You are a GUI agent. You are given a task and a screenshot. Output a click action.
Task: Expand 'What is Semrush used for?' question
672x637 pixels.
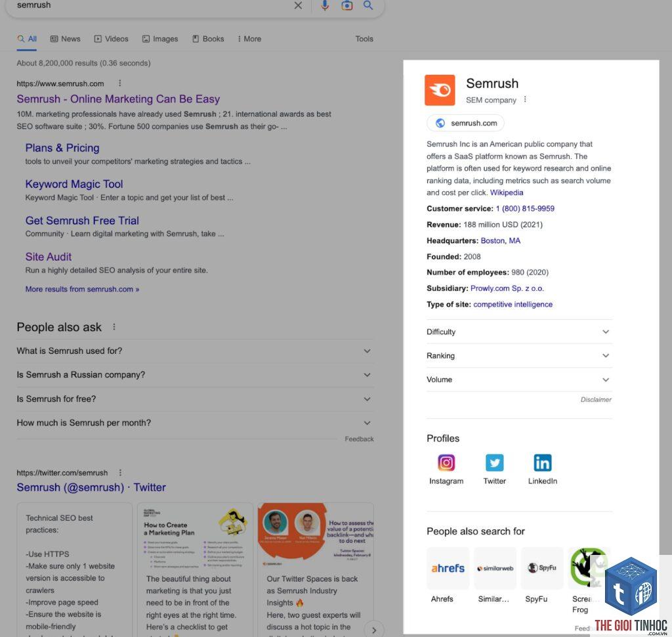pyautogui.click(x=195, y=351)
